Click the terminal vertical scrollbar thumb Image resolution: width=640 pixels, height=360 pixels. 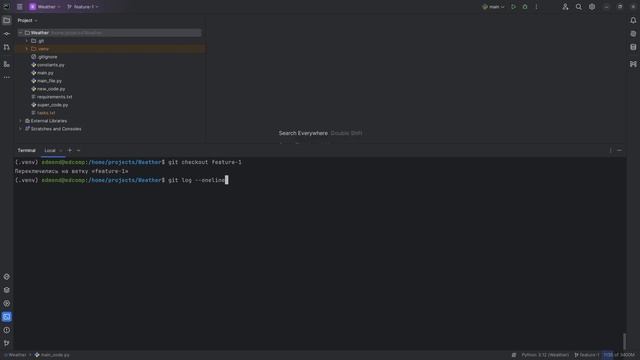point(624,341)
